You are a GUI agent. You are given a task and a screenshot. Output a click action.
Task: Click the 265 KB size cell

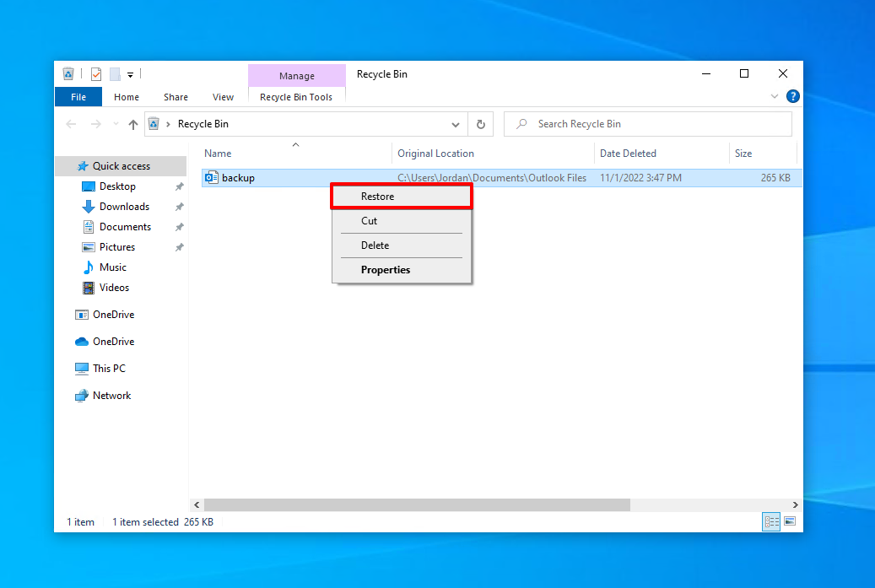tap(775, 178)
